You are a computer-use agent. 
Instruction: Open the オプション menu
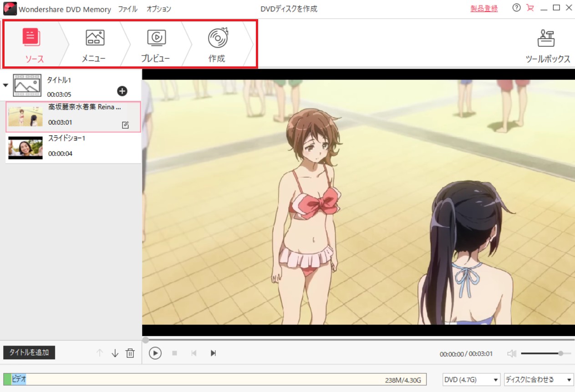pyautogui.click(x=159, y=9)
